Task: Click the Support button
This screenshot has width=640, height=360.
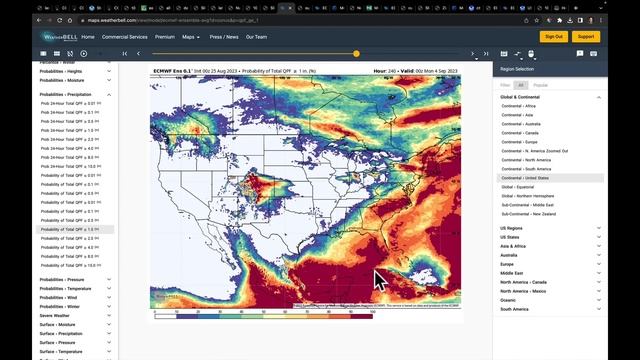Action: pyautogui.click(x=586, y=37)
